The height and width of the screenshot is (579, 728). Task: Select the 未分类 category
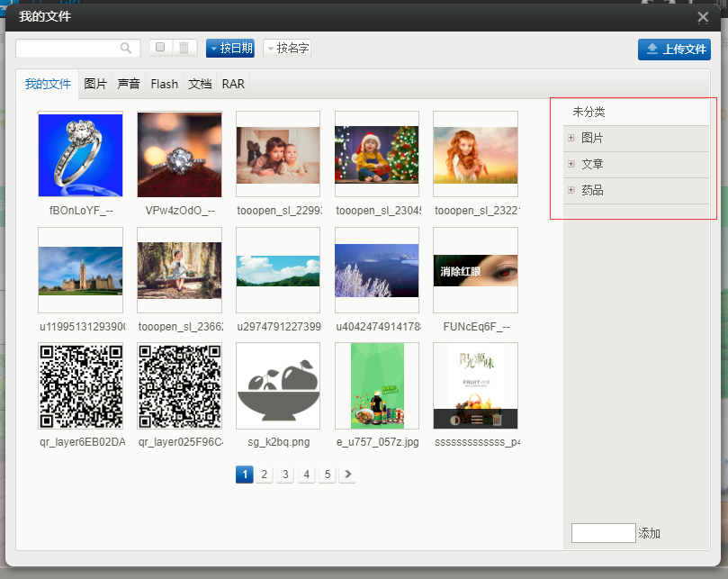(589, 112)
